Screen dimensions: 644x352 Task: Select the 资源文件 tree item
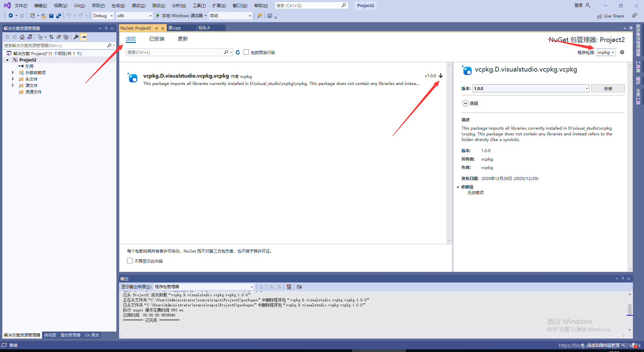tap(33, 92)
